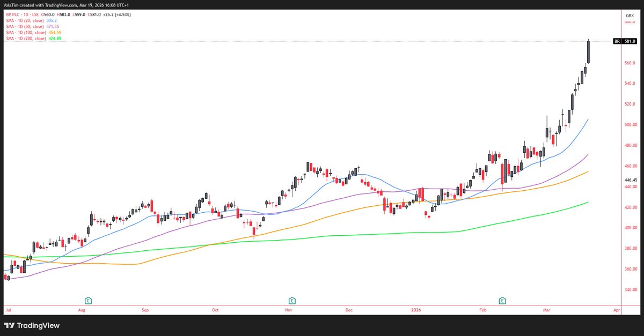Click the 520.0 price axis label

tap(631, 104)
